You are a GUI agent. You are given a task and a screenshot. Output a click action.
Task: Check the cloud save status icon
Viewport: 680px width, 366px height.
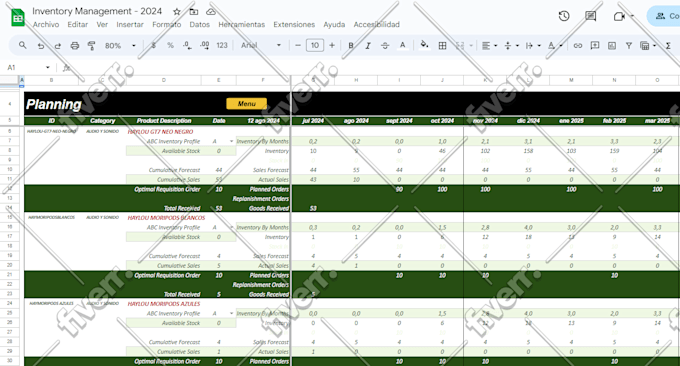coord(211,12)
